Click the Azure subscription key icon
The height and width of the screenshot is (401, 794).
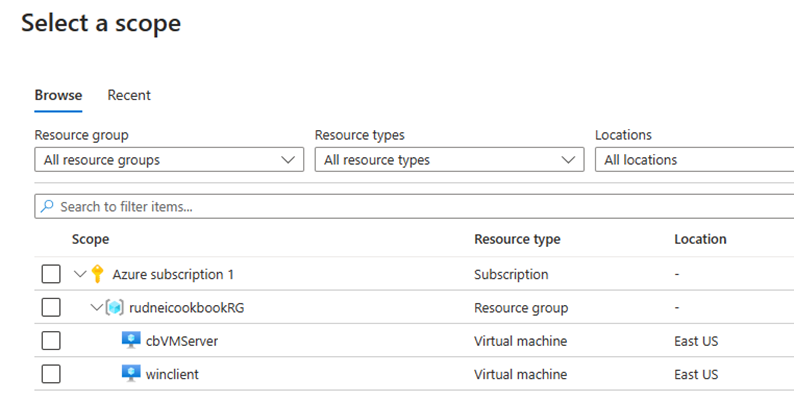97,274
